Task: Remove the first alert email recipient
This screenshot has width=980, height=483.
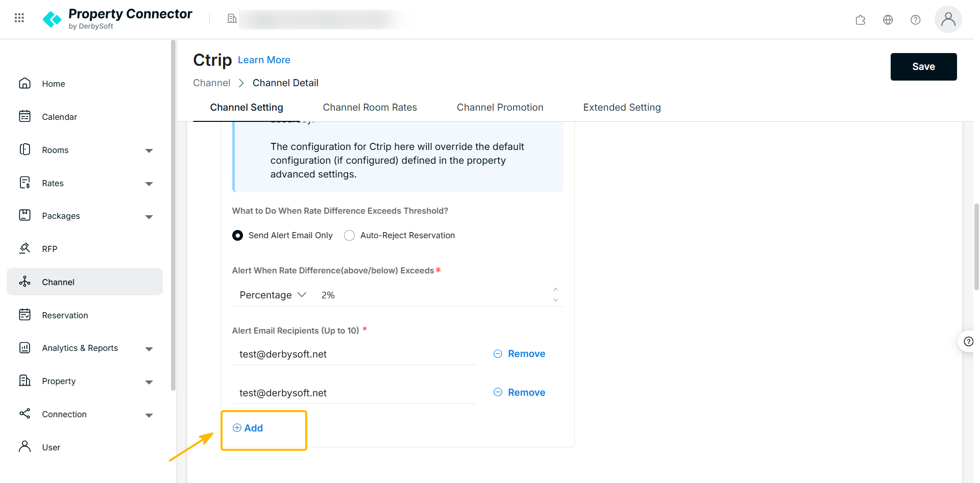Action: (520, 353)
